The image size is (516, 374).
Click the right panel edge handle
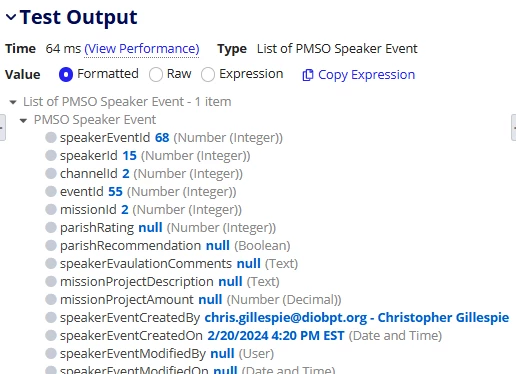pyautogui.click(x=514, y=127)
